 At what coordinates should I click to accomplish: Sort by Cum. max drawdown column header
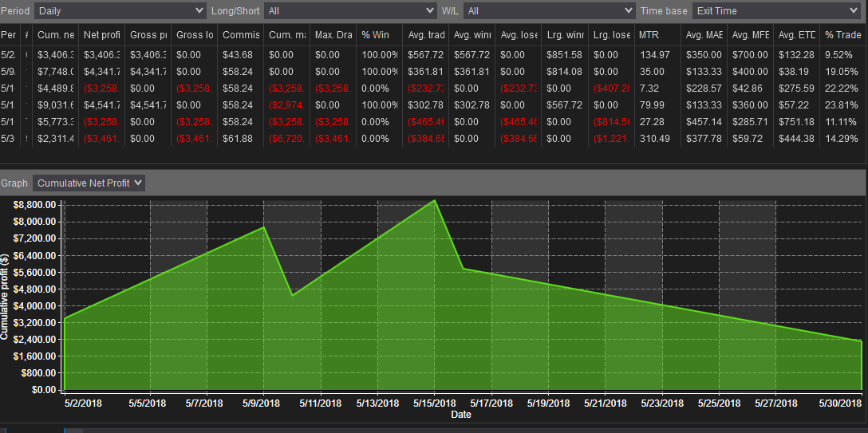[286, 35]
